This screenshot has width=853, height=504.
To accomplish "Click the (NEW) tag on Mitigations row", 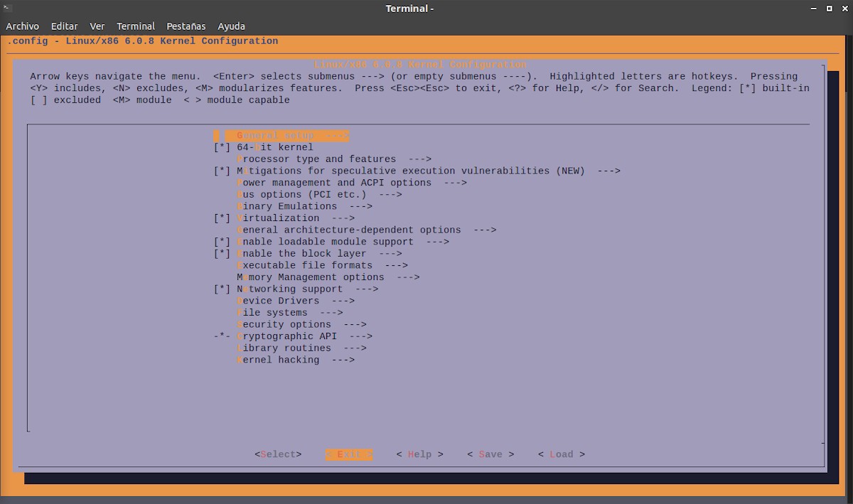I will pyautogui.click(x=571, y=171).
